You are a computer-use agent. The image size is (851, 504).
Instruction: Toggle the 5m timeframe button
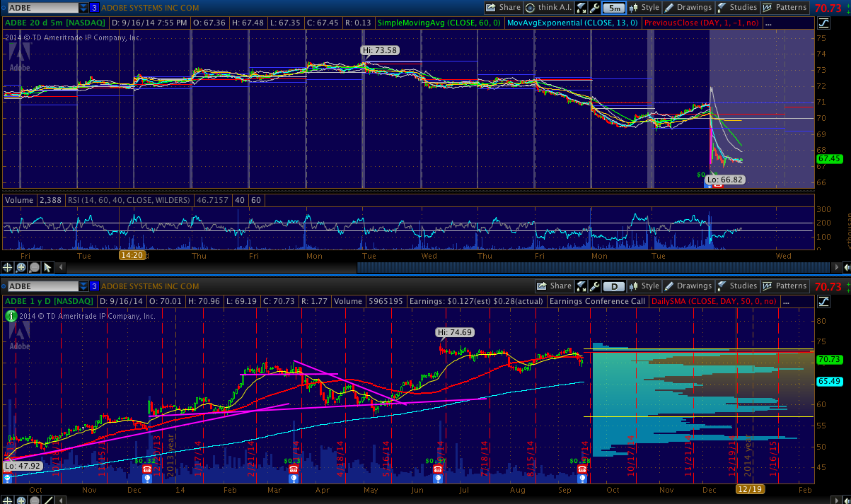point(615,8)
